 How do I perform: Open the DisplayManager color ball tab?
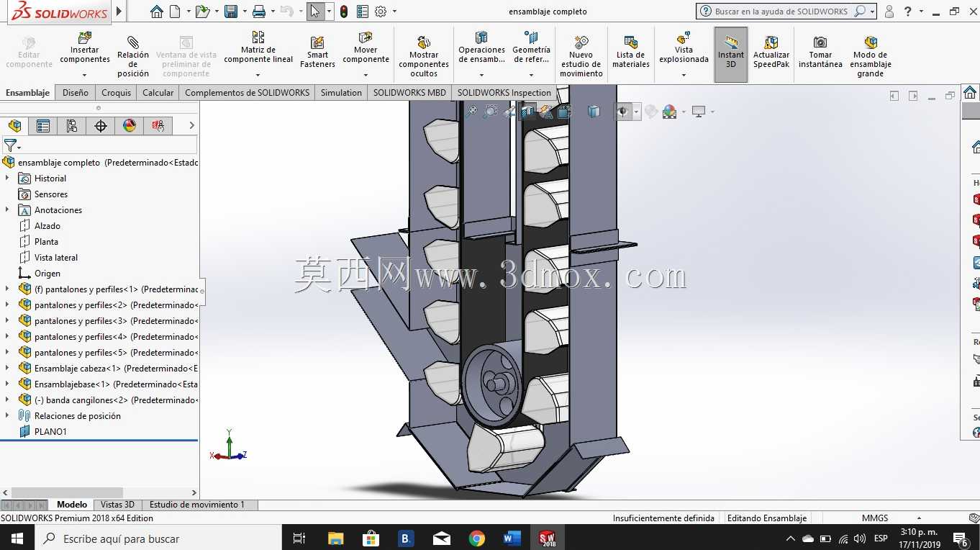point(130,126)
